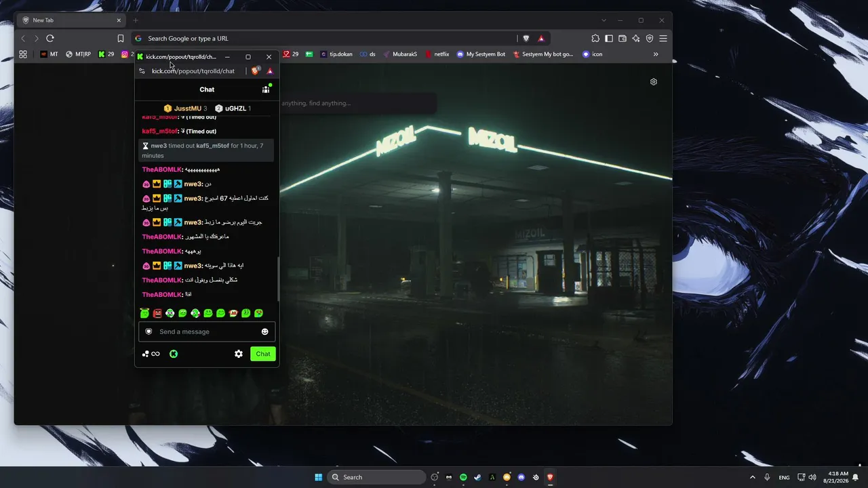Screen dimensions: 868x488
Task: Show hidden system tray icons
Action: [x=752, y=477]
